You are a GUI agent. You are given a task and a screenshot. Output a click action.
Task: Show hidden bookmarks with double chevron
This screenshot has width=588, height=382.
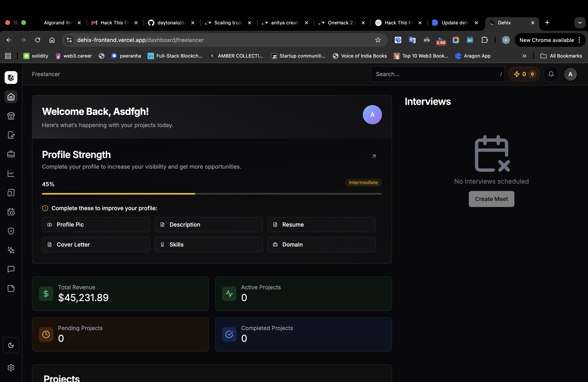pyautogui.click(x=524, y=56)
